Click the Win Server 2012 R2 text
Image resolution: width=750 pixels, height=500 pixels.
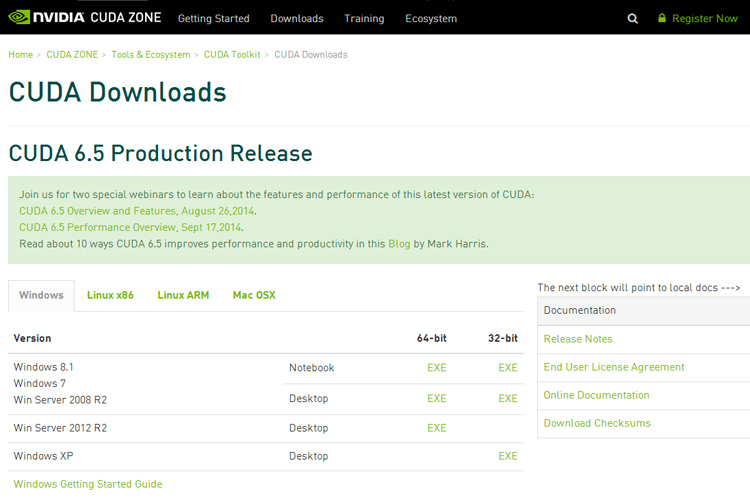[60, 428]
